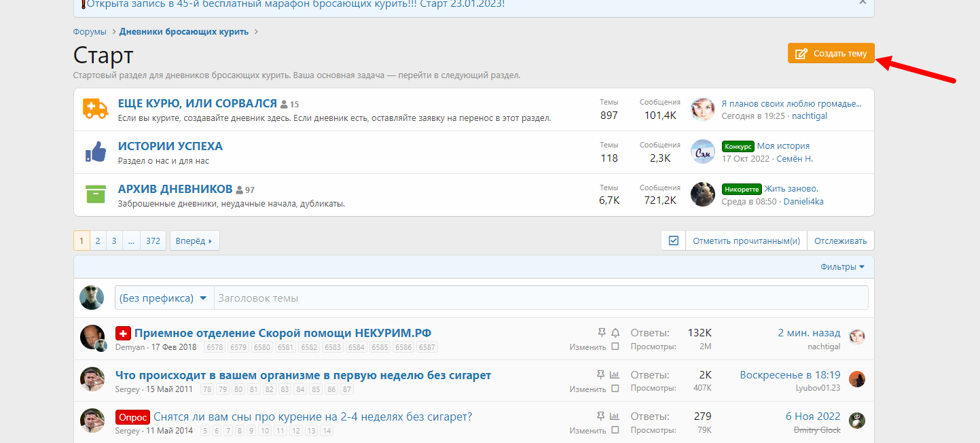Dismiss the marathon announcement banner
Viewport: 980px width, 443px height.
click(863, 3)
